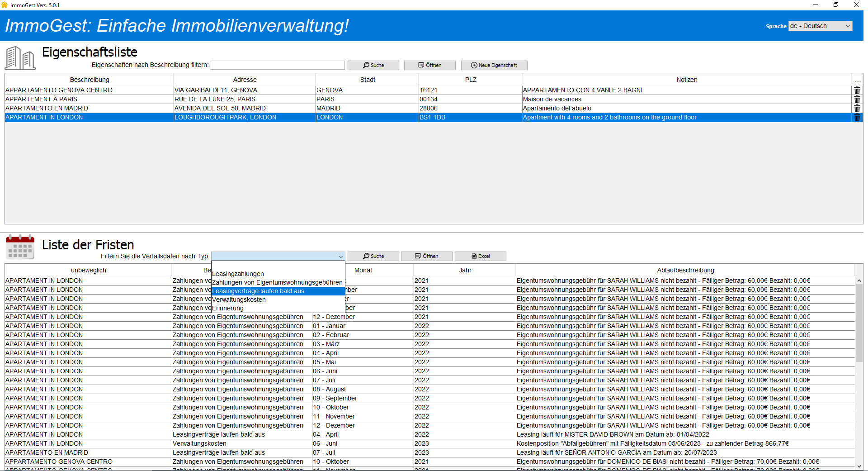The image size is (868, 471).
Task: Click the Stadt column header
Action: tap(368, 80)
